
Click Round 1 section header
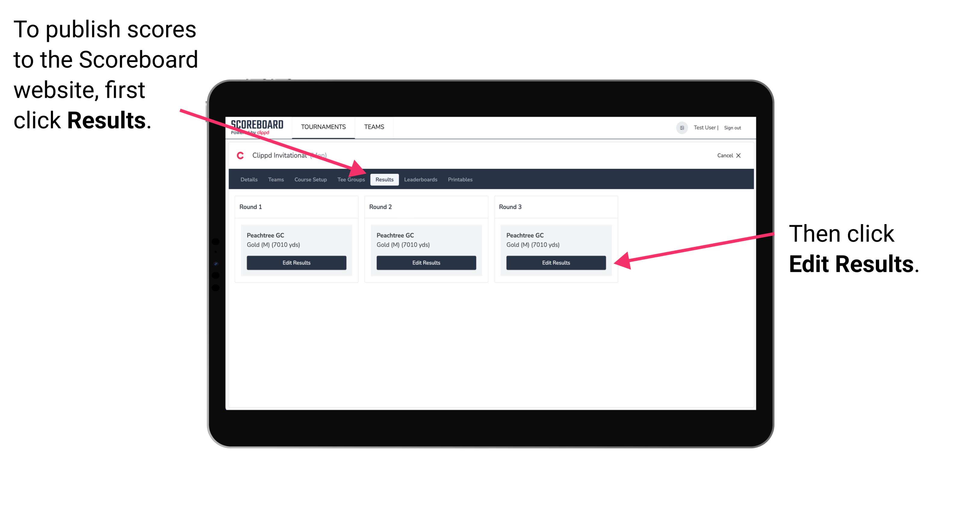(257, 207)
